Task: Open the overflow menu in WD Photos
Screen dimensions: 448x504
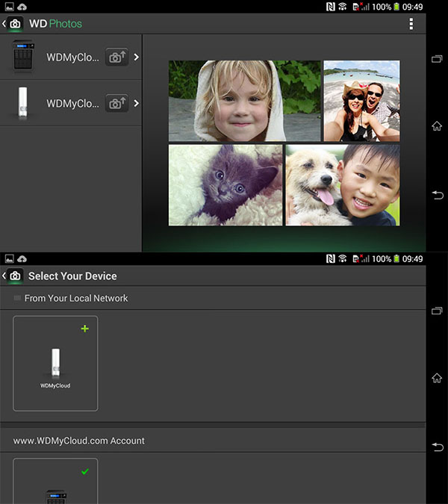Action: point(411,24)
